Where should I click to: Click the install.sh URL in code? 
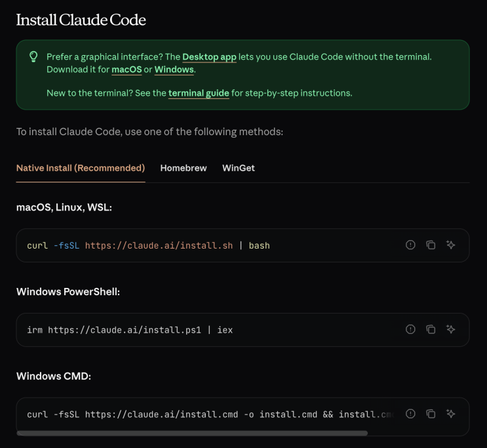(x=159, y=245)
